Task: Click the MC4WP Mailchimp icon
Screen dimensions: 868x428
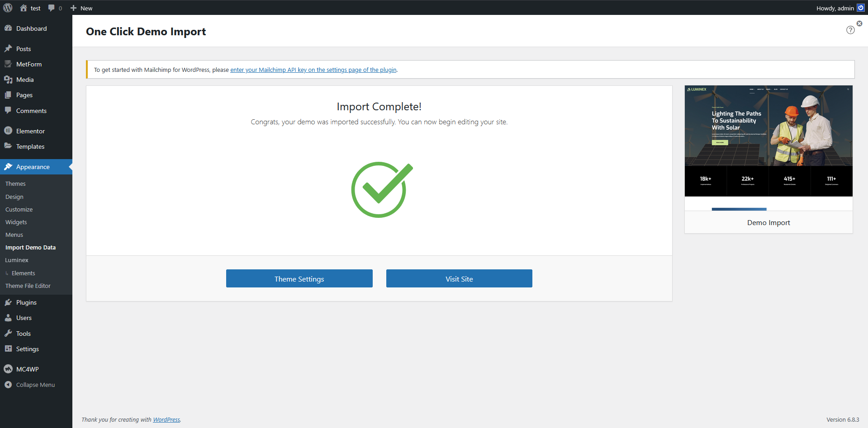Action: 8,369
